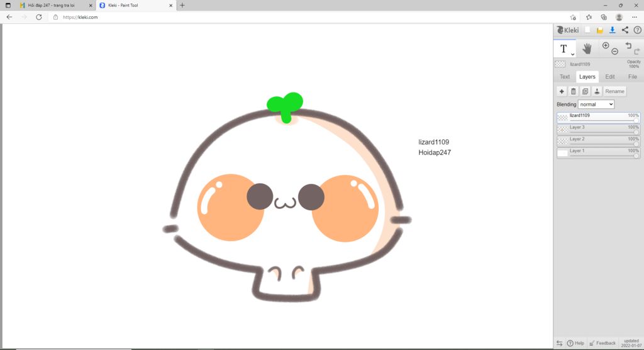
Task: Select Layer 2 in layers list
Action: click(599, 141)
